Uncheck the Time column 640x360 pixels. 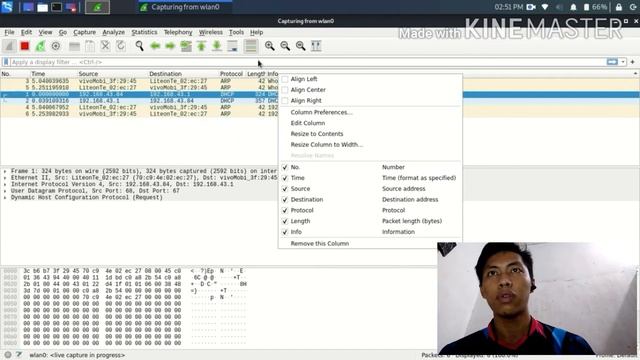[285, 178]
